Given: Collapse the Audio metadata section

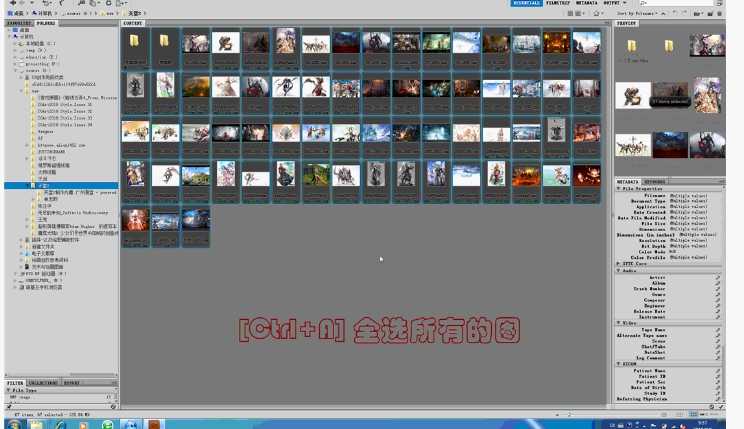Looking at the screenshot, I should 619,270.
